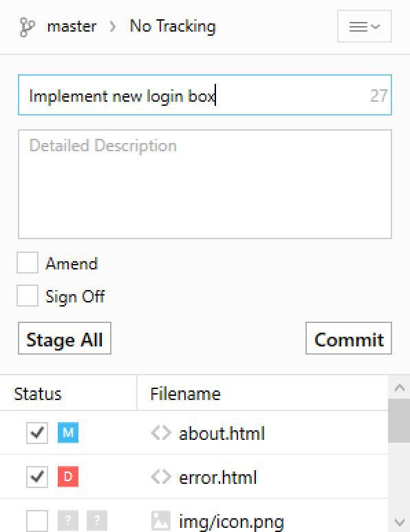
Task: Click the Status column header
Action: pyautogui.click(x=38, y=394)
